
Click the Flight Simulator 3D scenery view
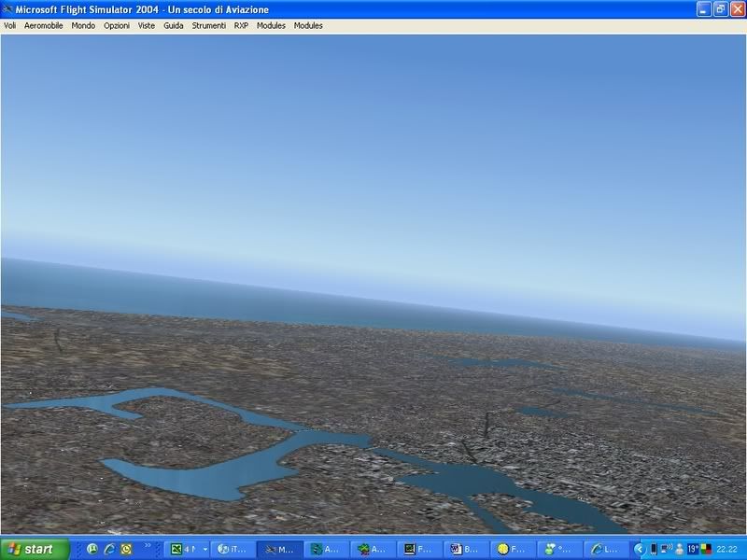(x=373, y=284)
